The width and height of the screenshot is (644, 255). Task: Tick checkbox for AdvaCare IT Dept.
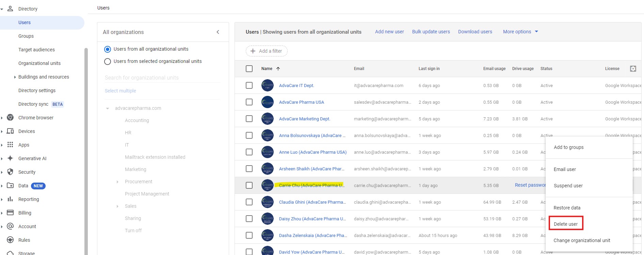point(249,85)
